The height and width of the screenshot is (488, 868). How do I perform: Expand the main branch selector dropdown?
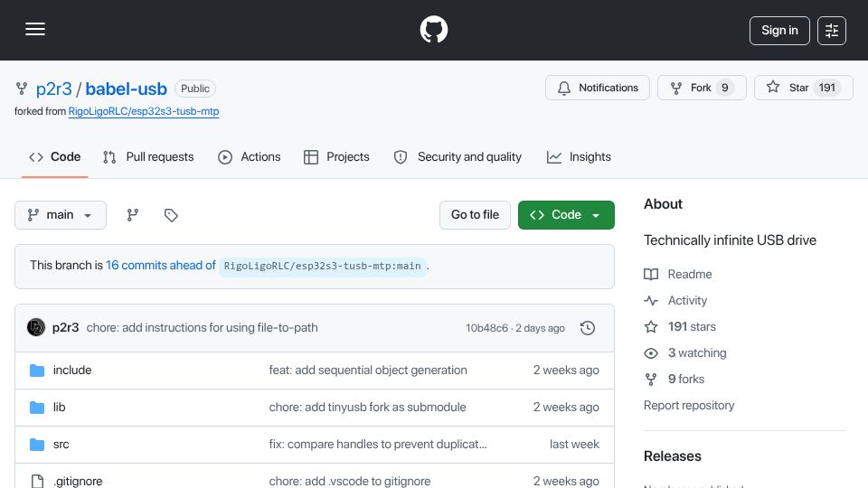[61, 215]
